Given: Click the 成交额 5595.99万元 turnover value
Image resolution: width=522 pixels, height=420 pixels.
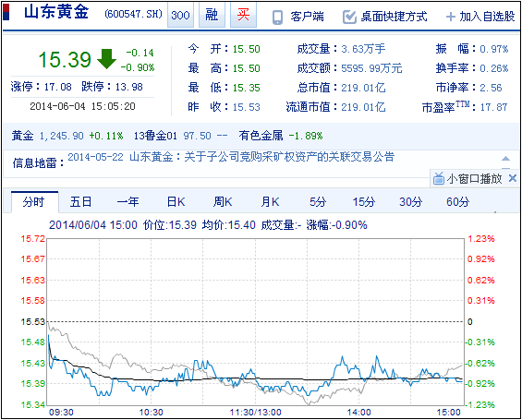Looking at the screenshot, I should click(x=371, y=68).
